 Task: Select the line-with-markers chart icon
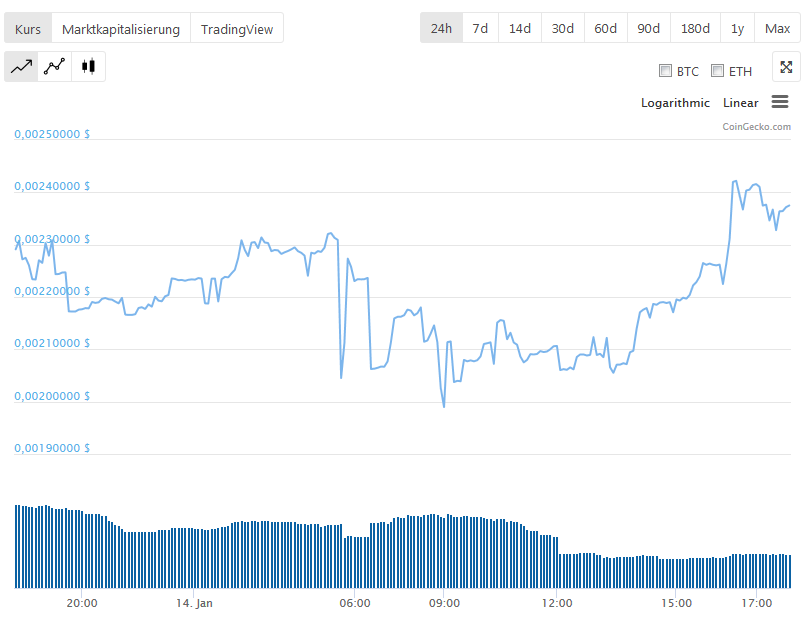point(54,67)
